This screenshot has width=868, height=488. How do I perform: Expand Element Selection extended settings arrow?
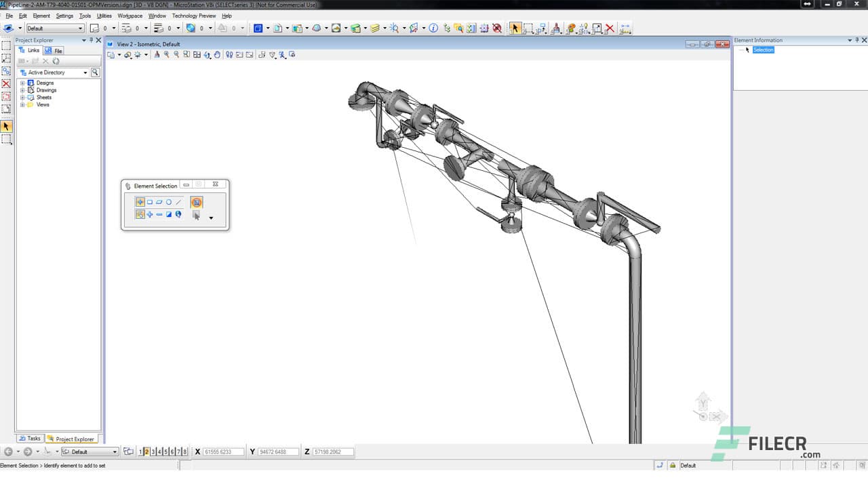pyautogui.click(x=211, y=218)
